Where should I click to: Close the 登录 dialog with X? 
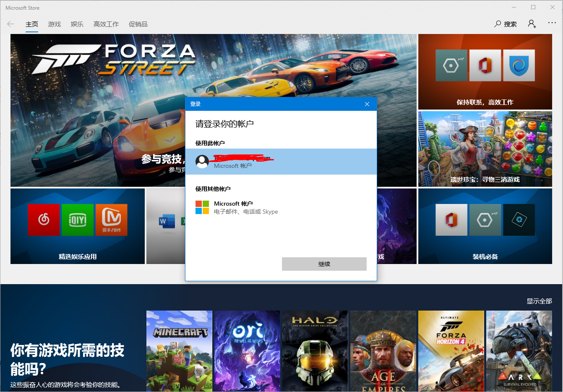pyautogui.click(x=367, y=104)
